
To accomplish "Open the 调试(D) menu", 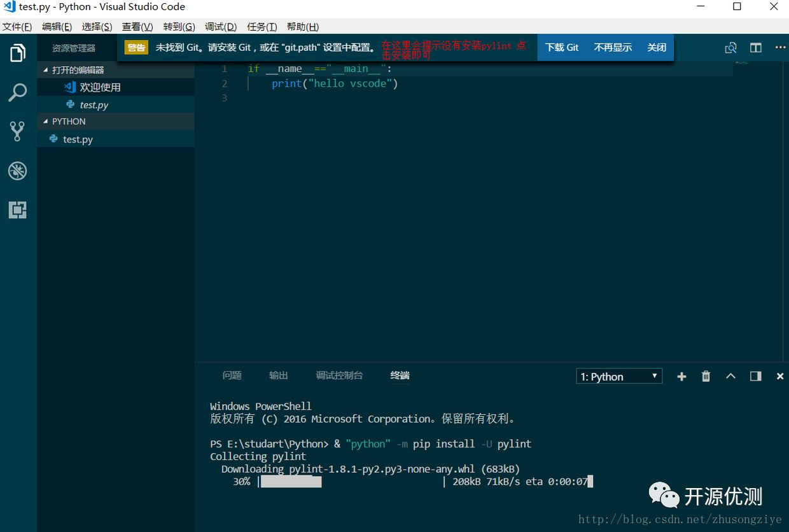I will (x=221, y=27).
